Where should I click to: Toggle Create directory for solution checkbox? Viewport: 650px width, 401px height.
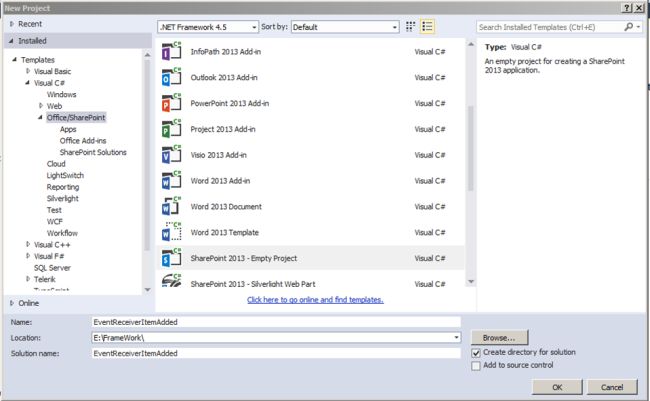point(476,352)
